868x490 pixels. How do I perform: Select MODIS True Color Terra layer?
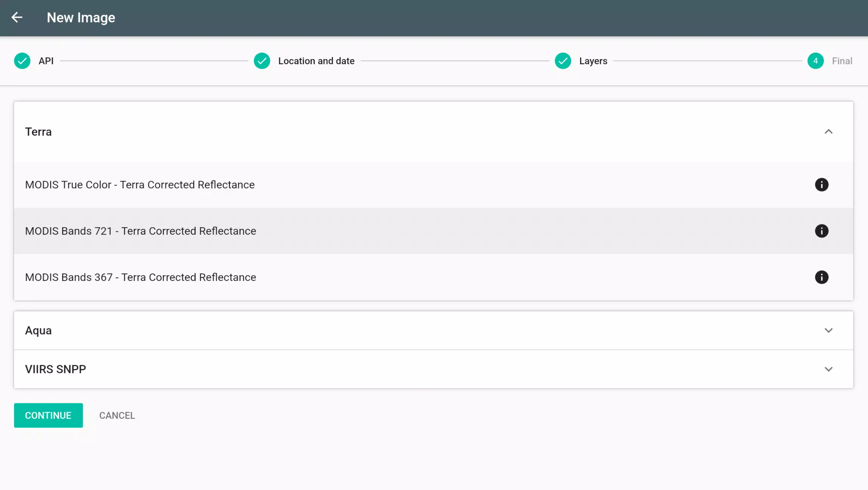coord(434,185)
